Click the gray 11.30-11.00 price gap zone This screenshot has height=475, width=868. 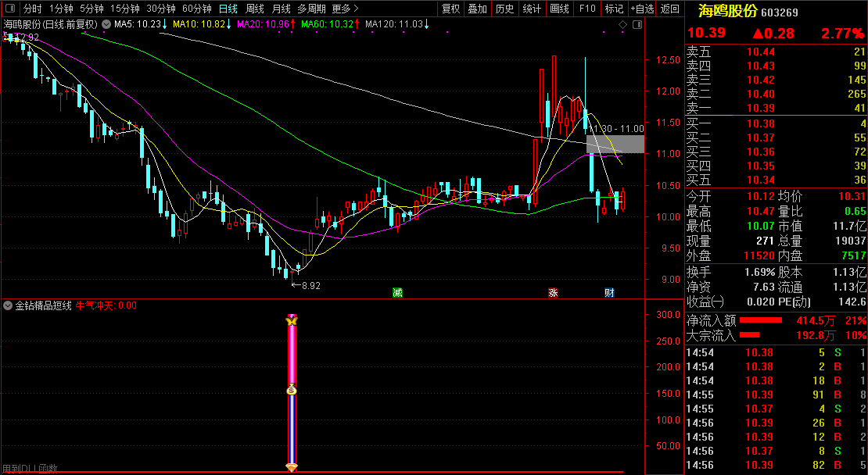[615, 144]
